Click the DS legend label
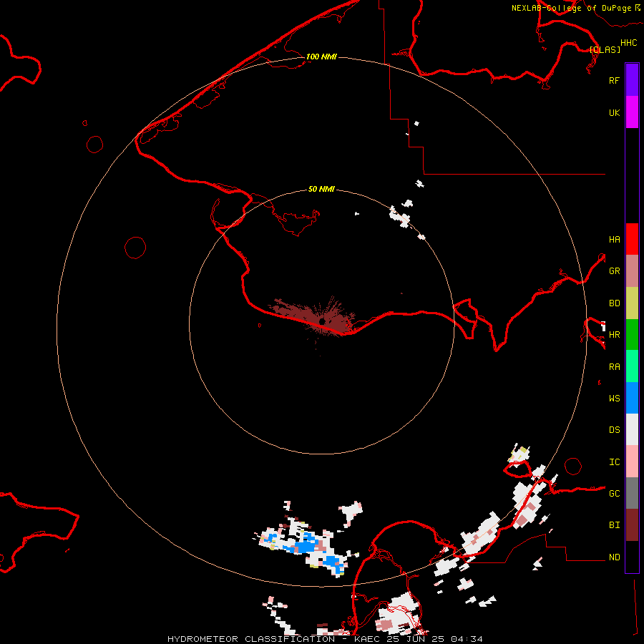The height and width of the screenshot is (644, 644). click(614, 430)
